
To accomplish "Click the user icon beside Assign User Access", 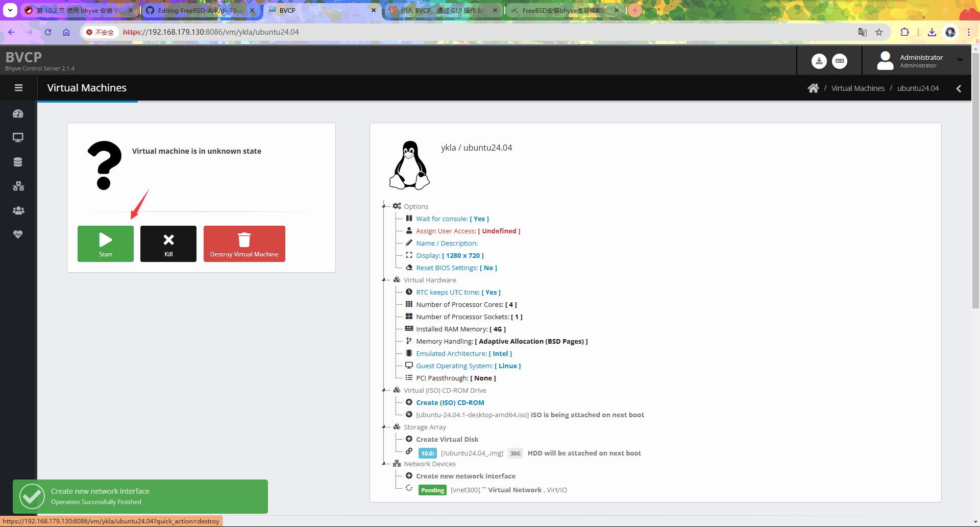I will [x=409, y=230].
